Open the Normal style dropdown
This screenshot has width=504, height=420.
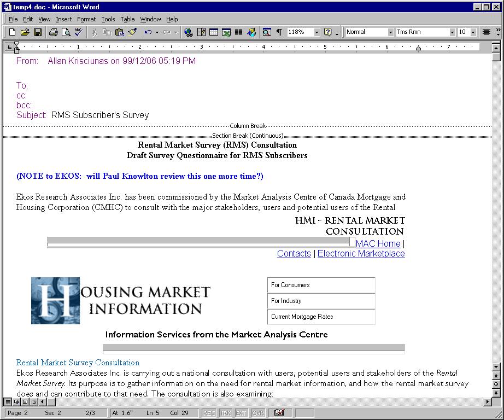(390, 32)
